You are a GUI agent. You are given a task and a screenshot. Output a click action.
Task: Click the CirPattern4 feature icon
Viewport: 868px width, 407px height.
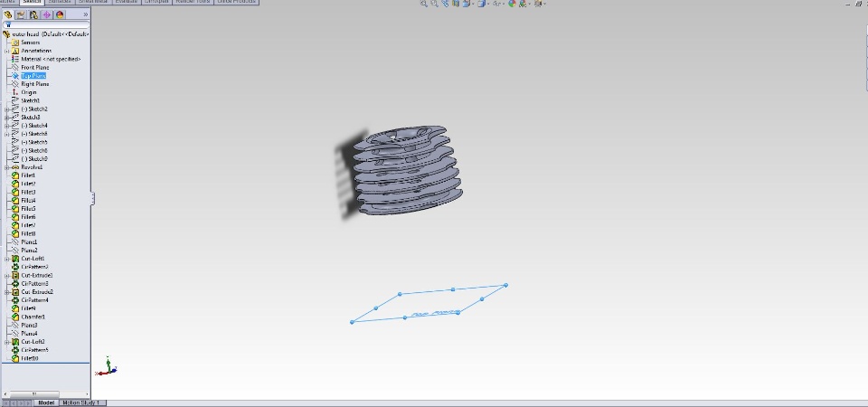tap(15, 300)
